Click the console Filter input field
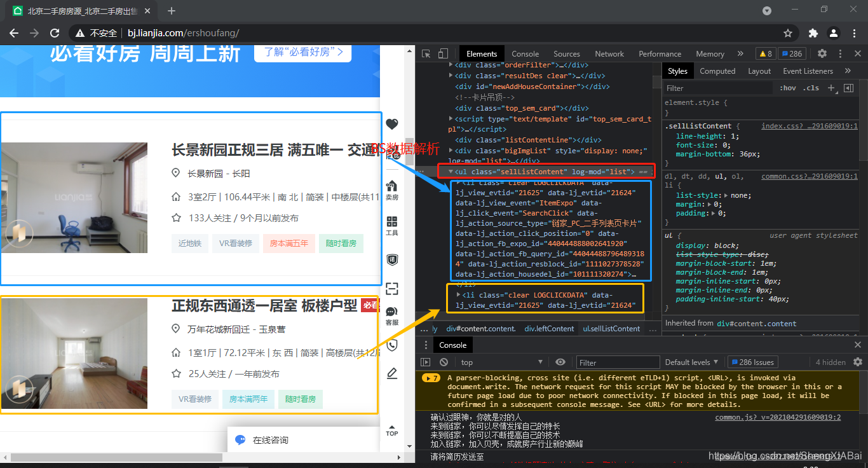 tap(616, 362)
